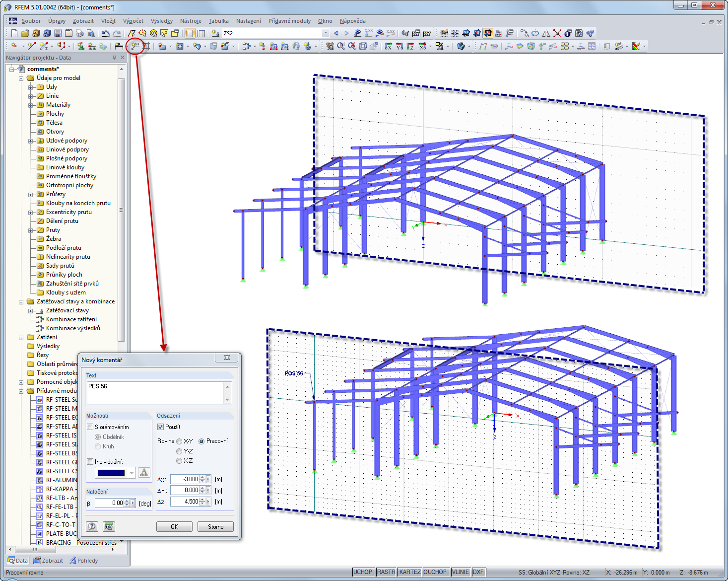The image size is (728, 581).
Task: Open the Výpočet menu
Action: 133,21
